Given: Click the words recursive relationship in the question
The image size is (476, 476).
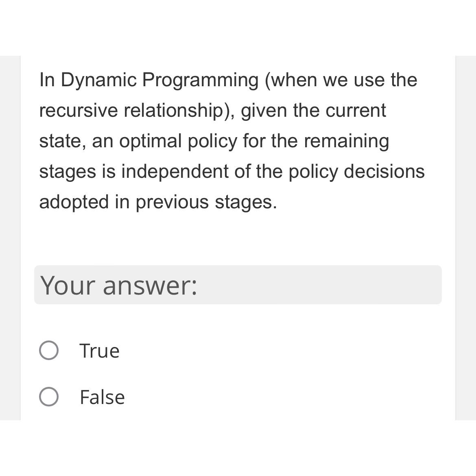Looking at the screenshot, I should click(x=130, y=110).
